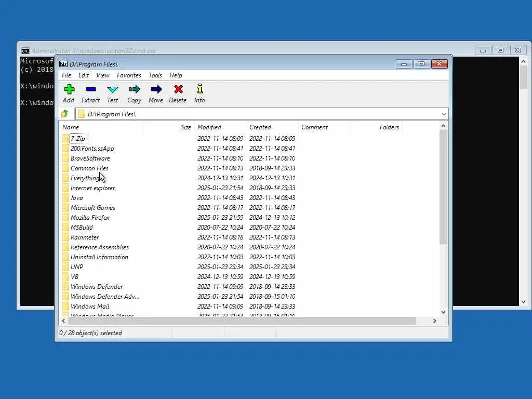Click internet explorer modified date 2025-01-23 21:54

pyautogui.click(x=220, y=188)
